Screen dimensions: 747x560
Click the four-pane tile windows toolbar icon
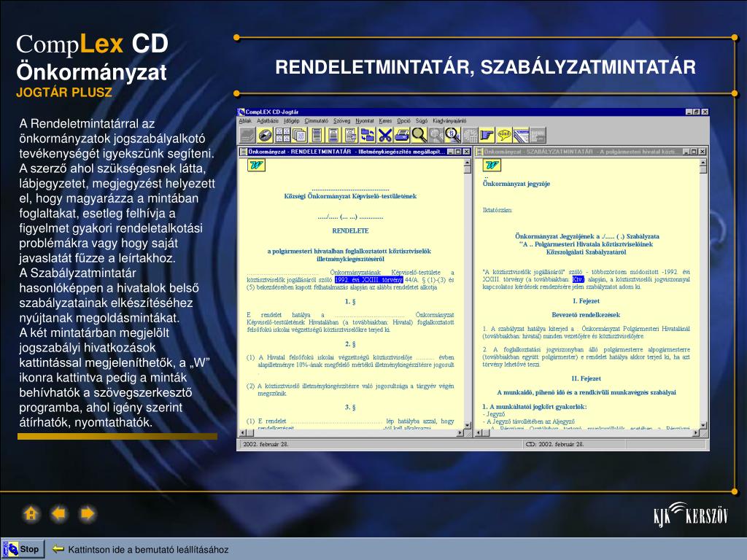coord(283,135)
